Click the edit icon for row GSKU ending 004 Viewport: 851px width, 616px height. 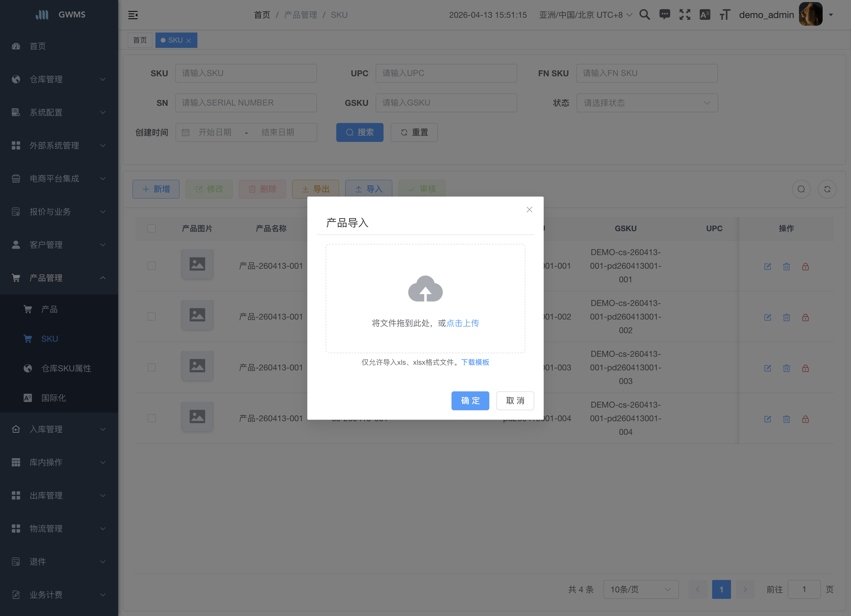coord(767,419)
